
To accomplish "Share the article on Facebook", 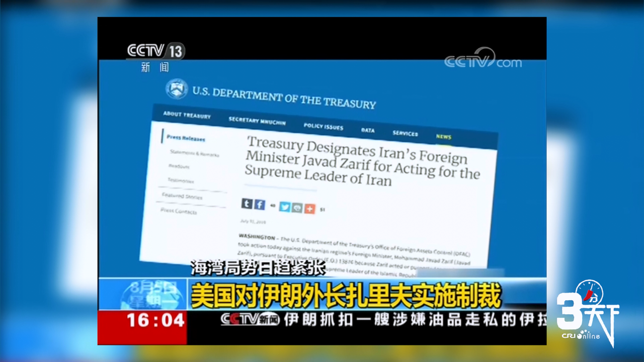I will tap(259, 204).
